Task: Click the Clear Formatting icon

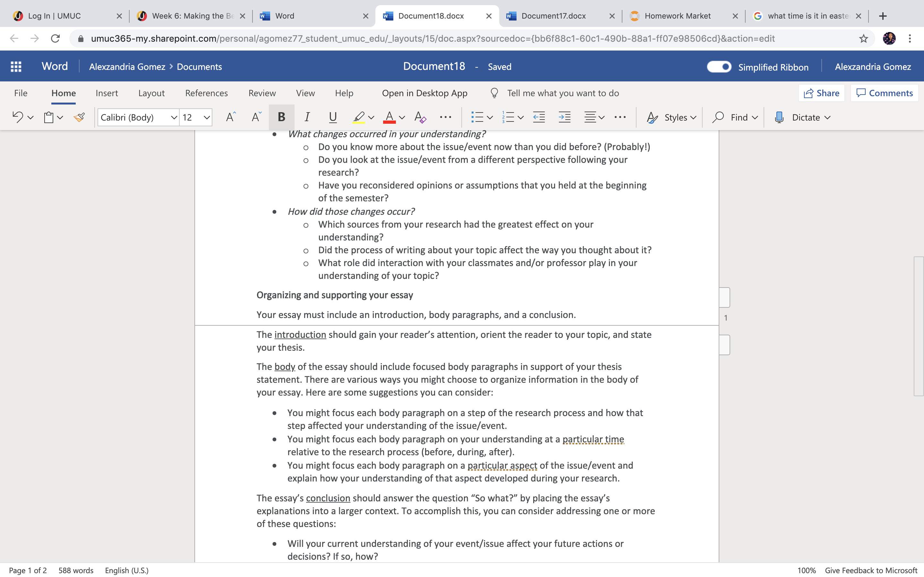Action: [420, 117]
